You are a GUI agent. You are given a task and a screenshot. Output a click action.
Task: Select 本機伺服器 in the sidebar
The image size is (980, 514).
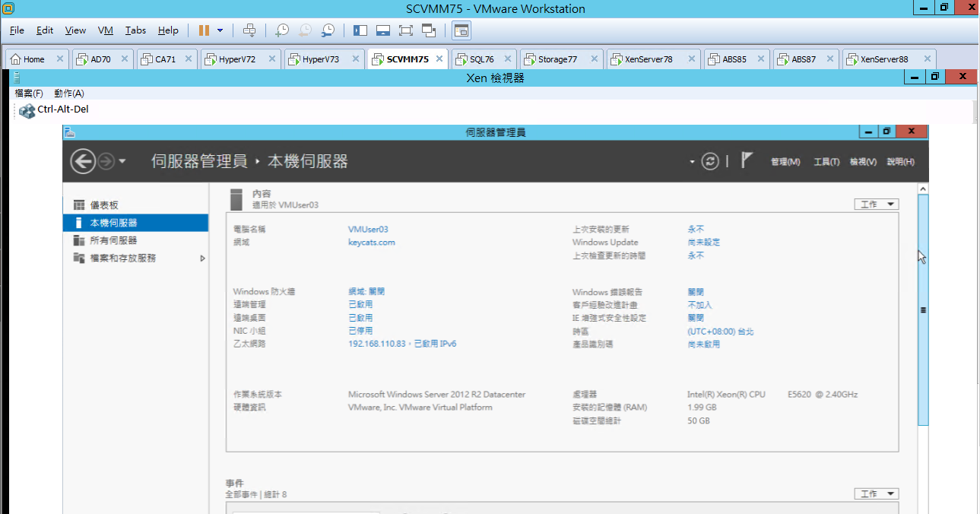click(135, 223)
